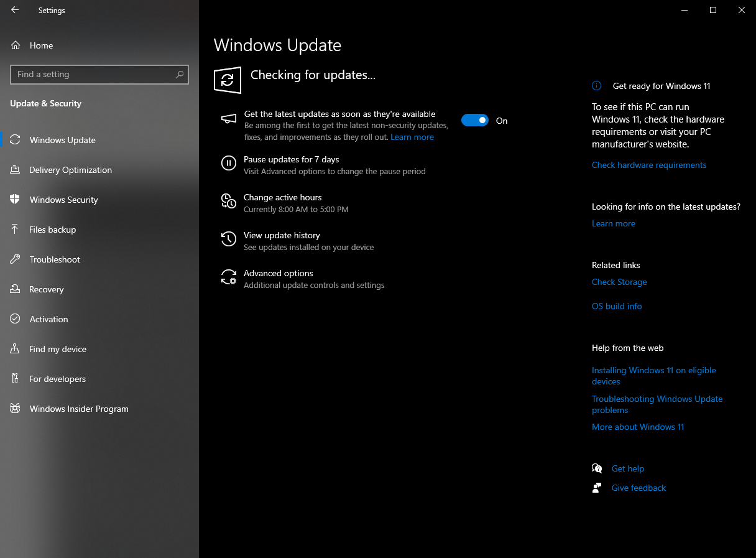Viewport: 756px width, 558px height.
Task: Click the Give feedback person icon
Action: 597,488
